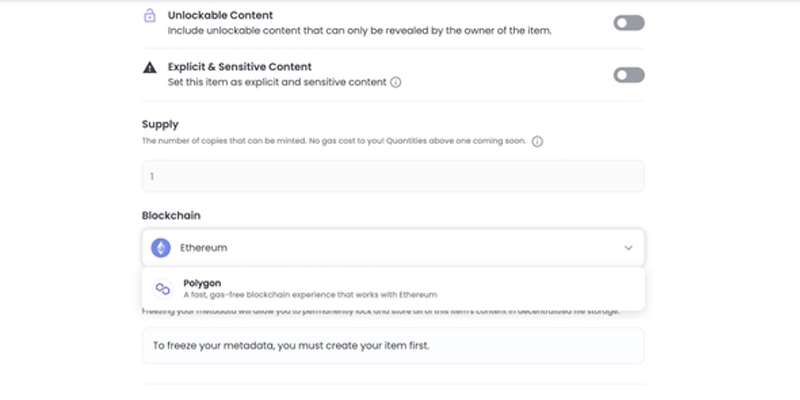Click the Blockchain section label
This screenshot has width=800, height=400.
tap(171, 215)
